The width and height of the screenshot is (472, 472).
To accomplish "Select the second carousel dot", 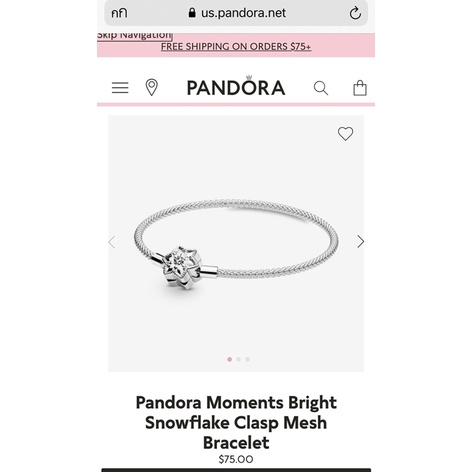I will pos(239,359).
